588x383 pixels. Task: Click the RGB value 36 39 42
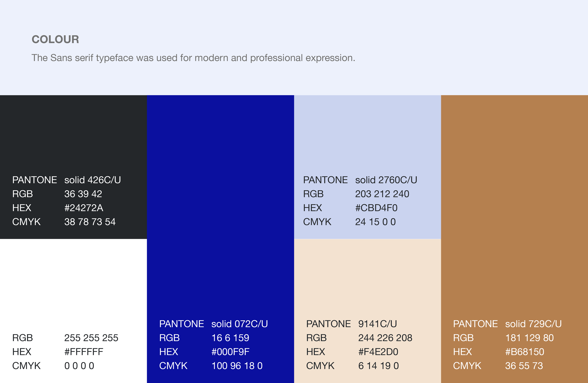(x=83, y=194)
